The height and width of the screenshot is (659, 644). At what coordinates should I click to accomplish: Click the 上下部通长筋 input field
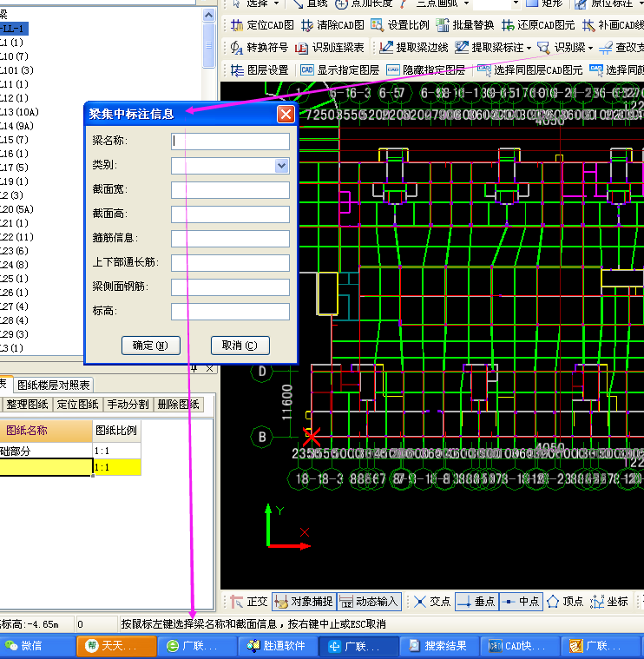230,263
